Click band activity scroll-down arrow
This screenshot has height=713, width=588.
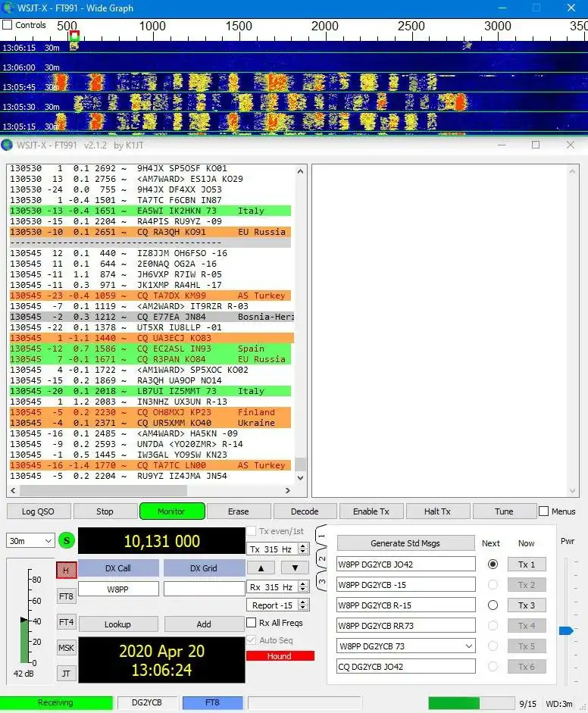300,477
